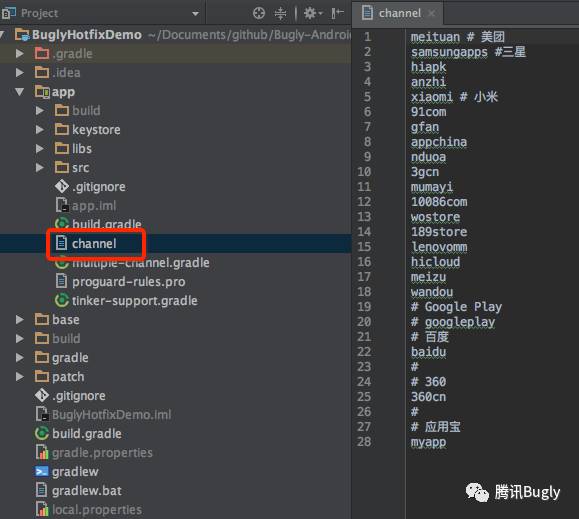Click 360cn on line 25
The image size is (579, 519).
(428, 397)
